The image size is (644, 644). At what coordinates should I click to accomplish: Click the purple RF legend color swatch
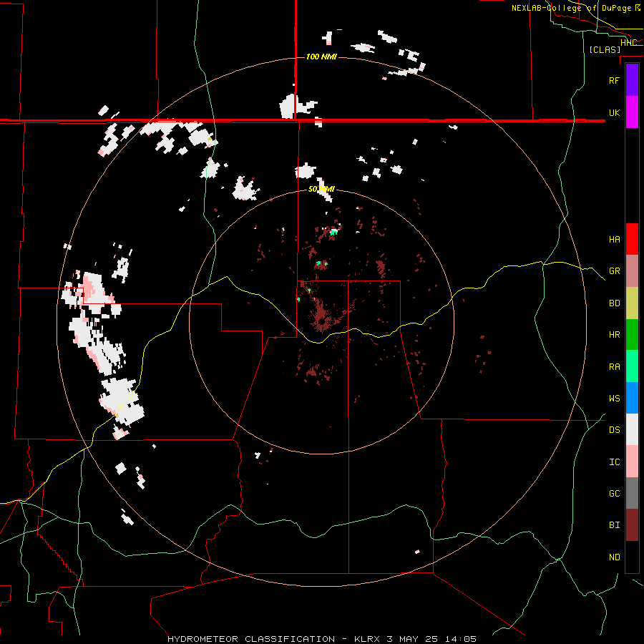[x=632, y=80]
